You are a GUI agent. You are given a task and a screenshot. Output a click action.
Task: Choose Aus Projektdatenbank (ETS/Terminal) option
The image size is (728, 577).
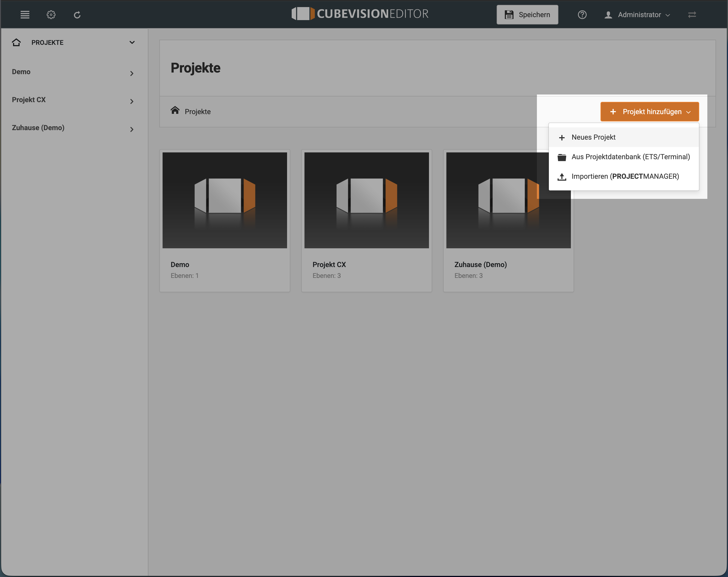[x=624, y=157]
